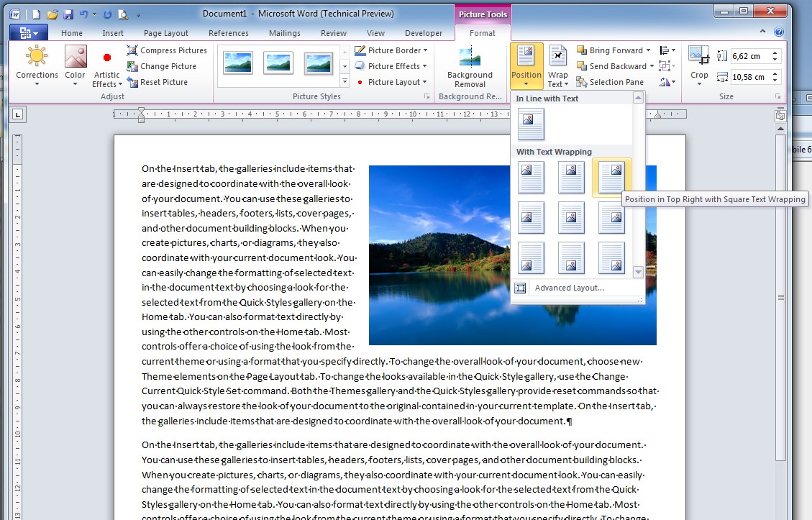Image resolution: width=812 pixels, height=520 pixels.
Task: Edit the shape height field 6,62 cm
Action: 749,56
